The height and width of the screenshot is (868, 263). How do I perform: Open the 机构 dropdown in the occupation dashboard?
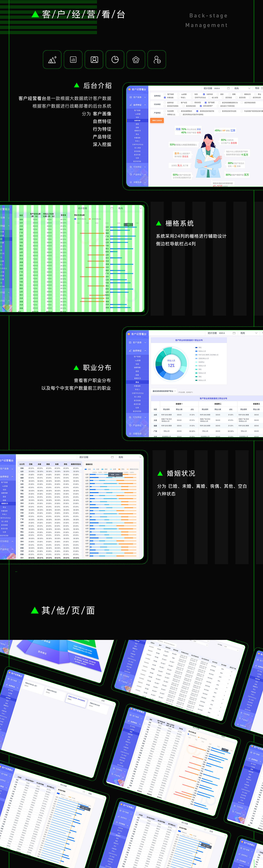point(249,333)
